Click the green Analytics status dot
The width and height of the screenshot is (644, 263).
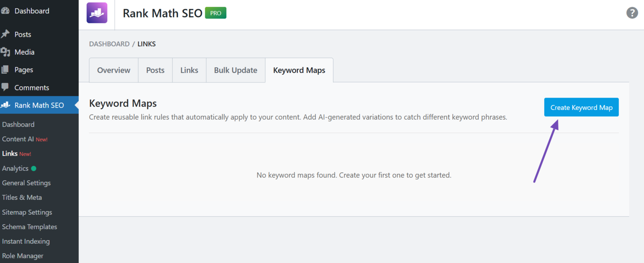[34, 169]
